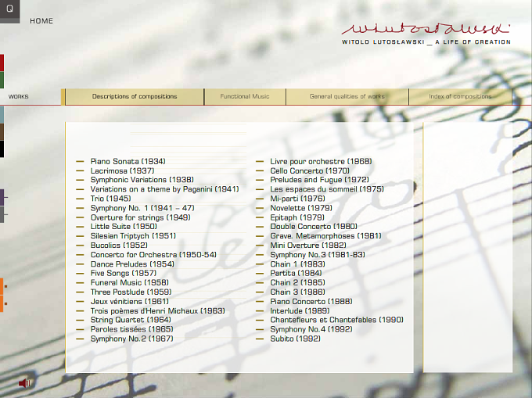Switch to Functional Music tab
The width and height of the screenshot is (532, 398).
pyautogui.click(x=245, y=97)
